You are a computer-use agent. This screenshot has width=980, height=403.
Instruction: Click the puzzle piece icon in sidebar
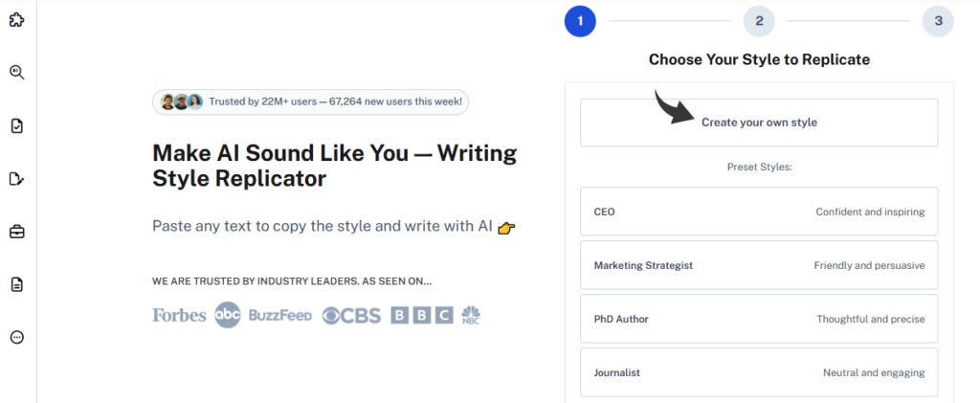coord(16,19)
